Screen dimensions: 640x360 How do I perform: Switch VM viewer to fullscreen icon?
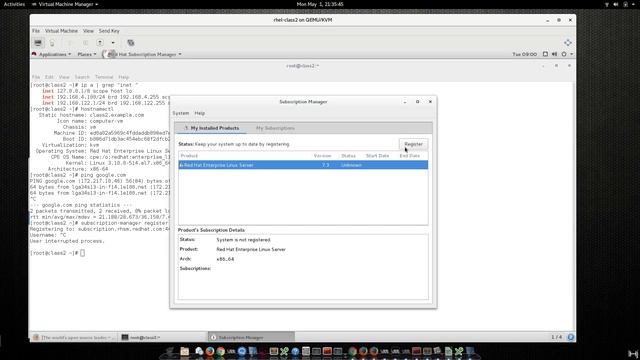(x=568, y=43)
